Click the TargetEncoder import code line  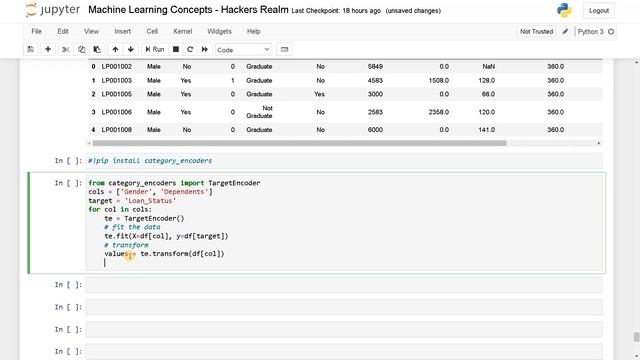point(174,183)
